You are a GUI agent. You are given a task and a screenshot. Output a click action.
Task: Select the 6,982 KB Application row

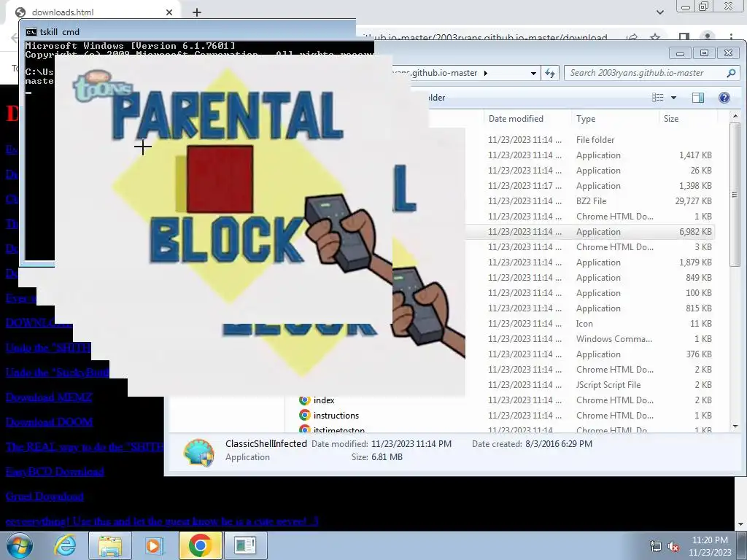coord(589,231)
